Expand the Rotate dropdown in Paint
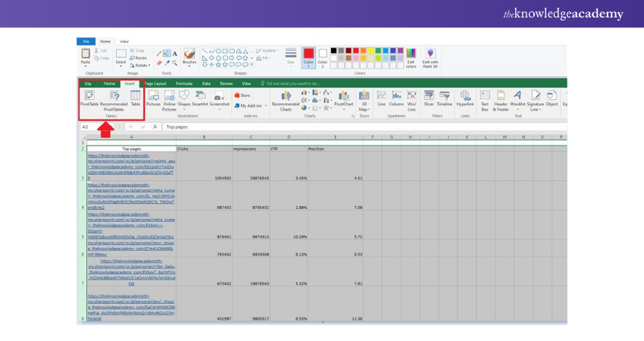The image size is (644, 341). coord(140,64)
